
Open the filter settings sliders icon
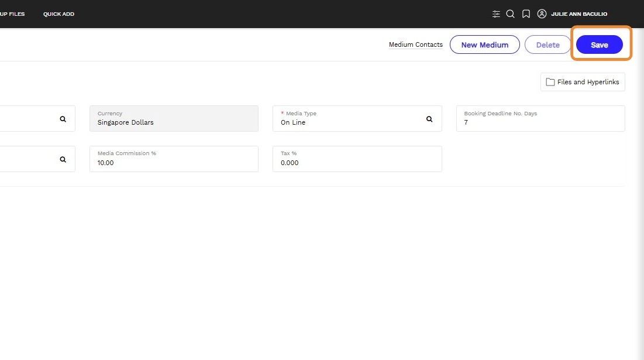(x=496, y=14)
